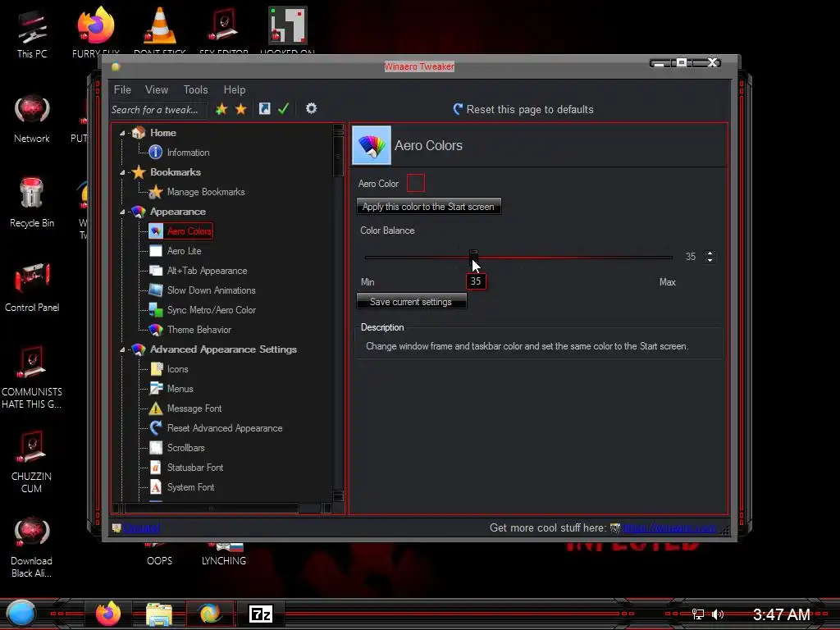
Task: Open File Explorer from the taskbar
Action: click(x=159, y=614)
